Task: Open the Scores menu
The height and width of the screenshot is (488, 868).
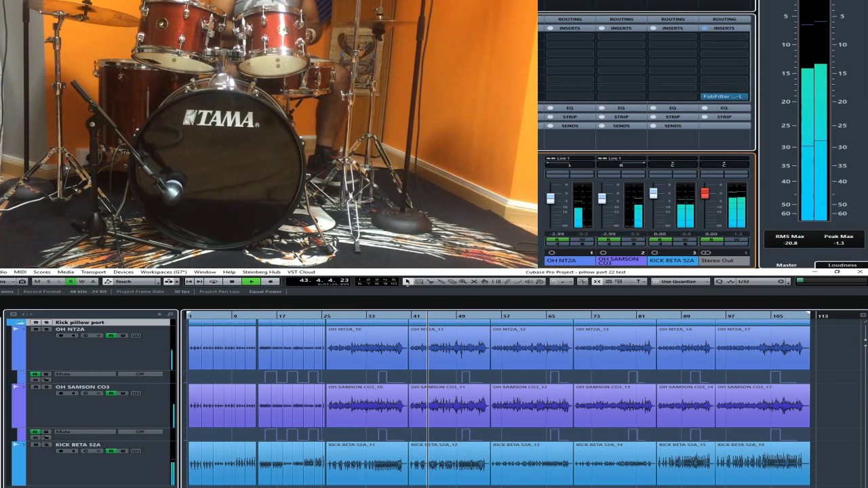Action: point(42,272)
